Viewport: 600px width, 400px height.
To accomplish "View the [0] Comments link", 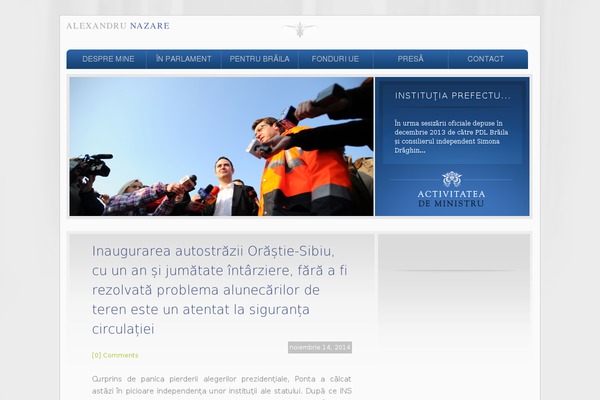I will point(115,355).
